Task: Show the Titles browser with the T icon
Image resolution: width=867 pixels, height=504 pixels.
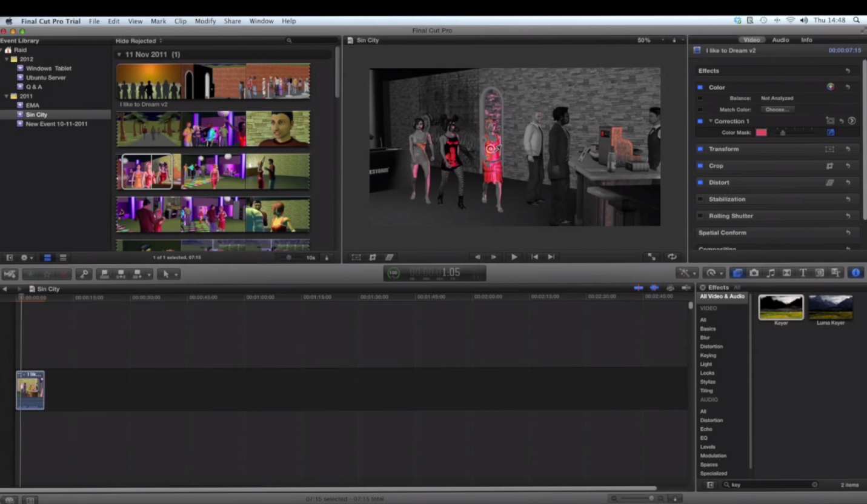Action: pyautogui.click(x=803, y=273)
